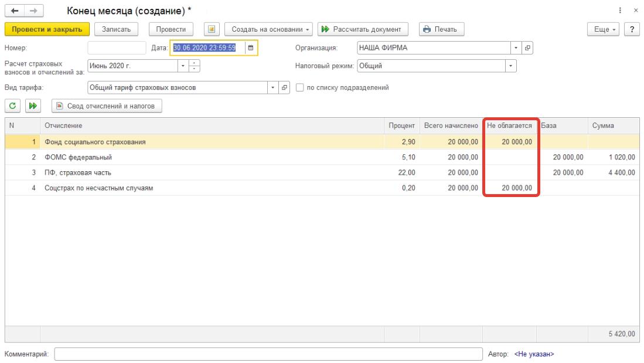Expand the Организация dropdown list

coord(516,48)
